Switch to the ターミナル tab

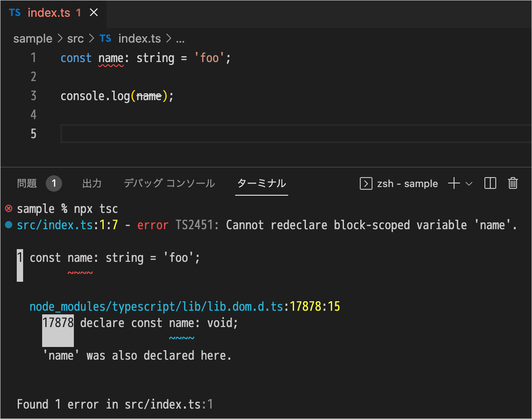click(x=261, y=183)
